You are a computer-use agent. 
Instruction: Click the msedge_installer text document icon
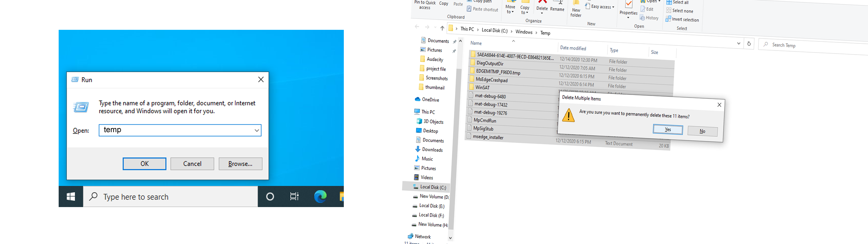[x=469, y=136]
